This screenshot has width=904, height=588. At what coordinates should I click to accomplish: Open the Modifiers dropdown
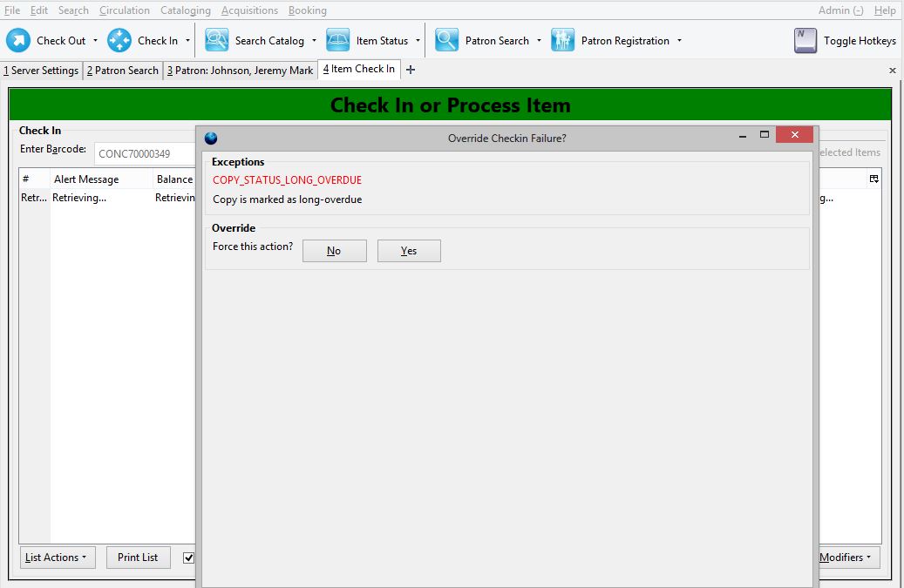pyautogui.click(x=846, y=558)
